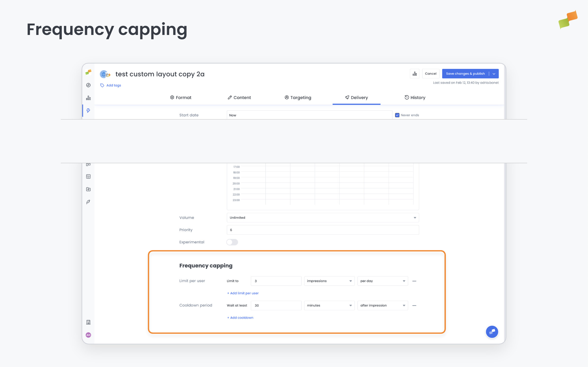The width and height of the screenshot is (588, 367).
Task: Click the Add cooldown link
Action: pyautogui.click(x=240, y=318)
